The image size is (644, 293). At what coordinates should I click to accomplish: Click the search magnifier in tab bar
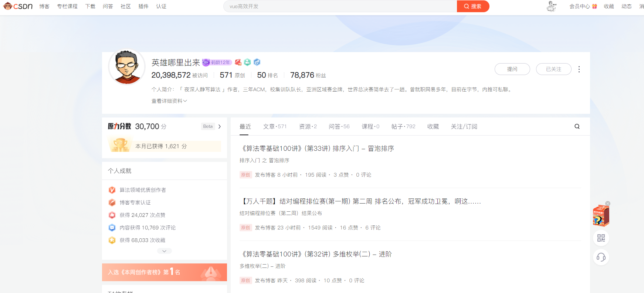577,126
